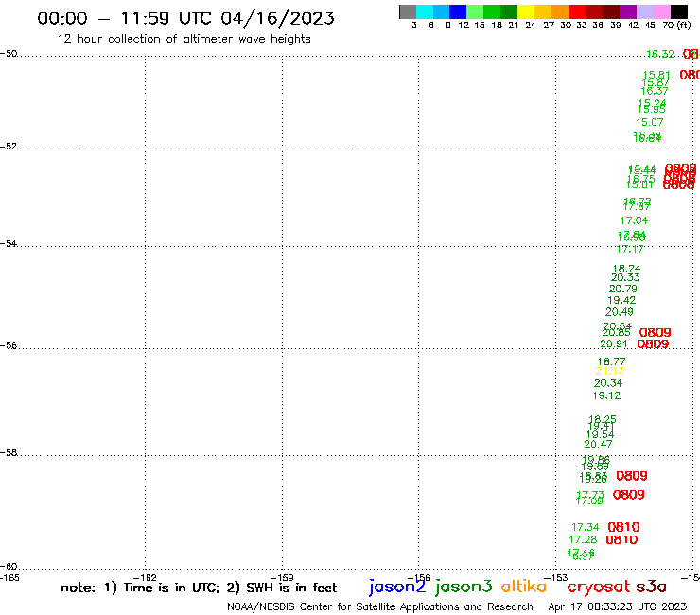Click the pink legend swatch

tap(662, 11)
